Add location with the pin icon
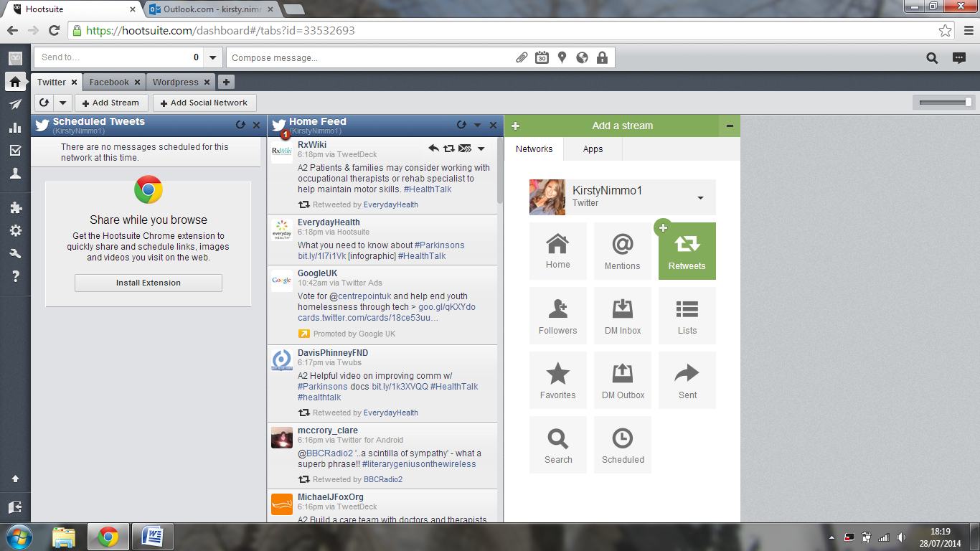This screenshot has height=551, width=980. point(562,58)
